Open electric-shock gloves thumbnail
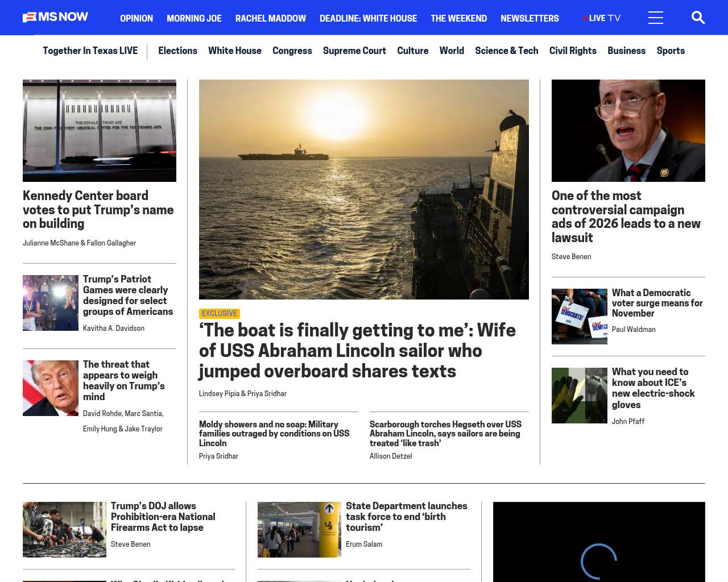This screenshot has width=728, height=582. [580, 396]
